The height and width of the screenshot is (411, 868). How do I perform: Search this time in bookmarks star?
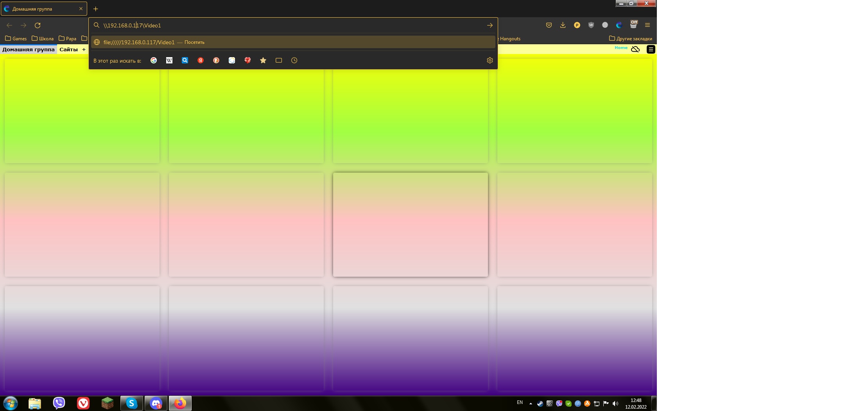tap(263, 60)
